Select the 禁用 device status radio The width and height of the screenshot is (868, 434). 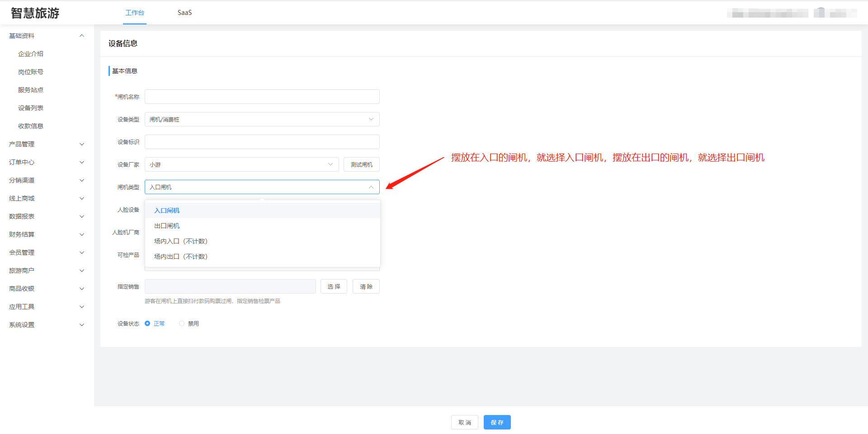(x=182, y=323)
